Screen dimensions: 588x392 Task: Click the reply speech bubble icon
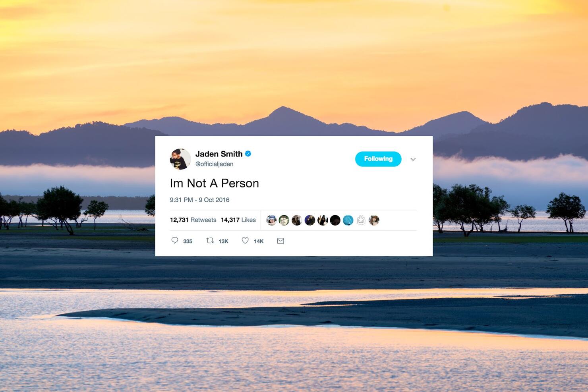coord(174,240)
